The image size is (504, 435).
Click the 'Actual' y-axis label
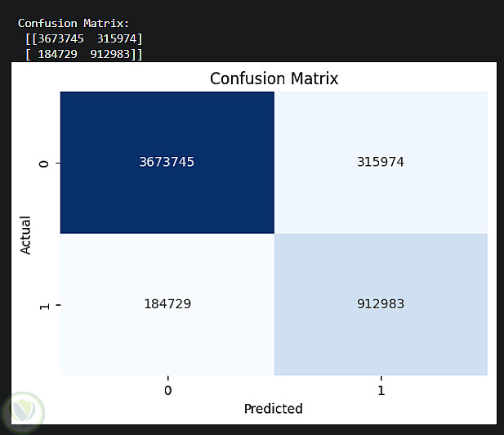[26, 234]
